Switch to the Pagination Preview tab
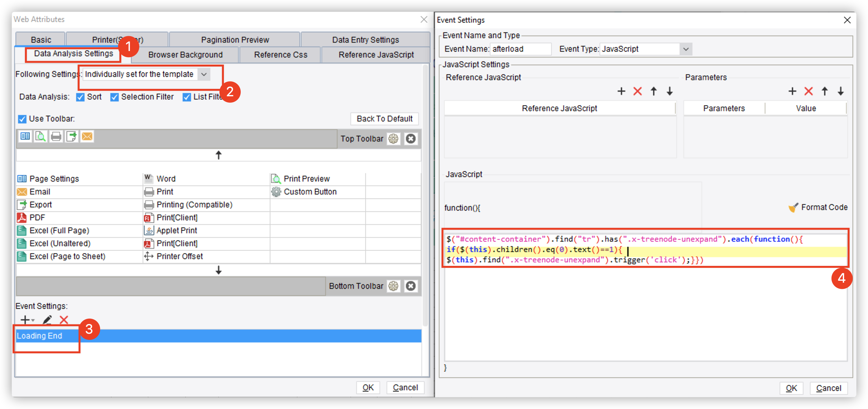Screen dimensions: 868x409 [x=235, y=39]
